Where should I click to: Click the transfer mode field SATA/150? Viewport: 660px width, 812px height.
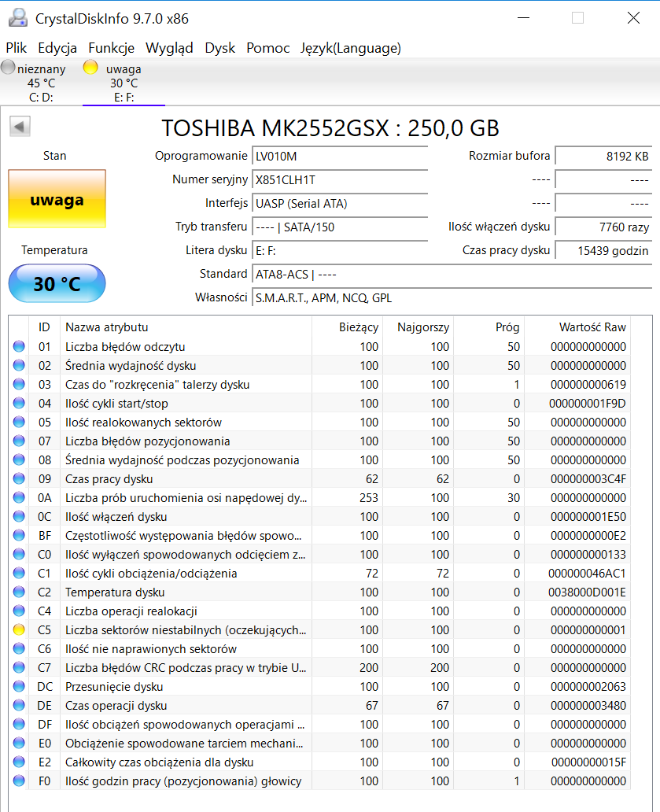[x=340, y=227]
